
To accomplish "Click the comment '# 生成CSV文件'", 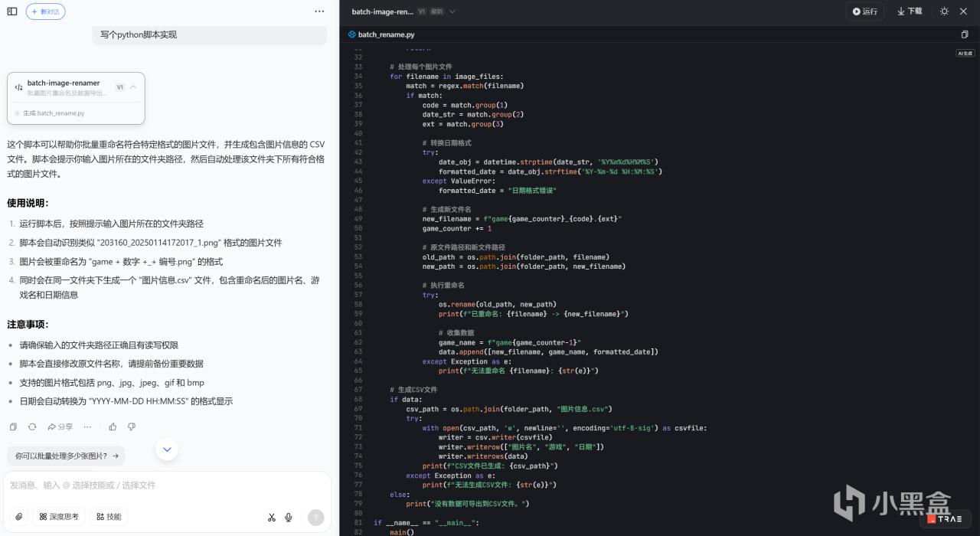I will click(413, 390).
